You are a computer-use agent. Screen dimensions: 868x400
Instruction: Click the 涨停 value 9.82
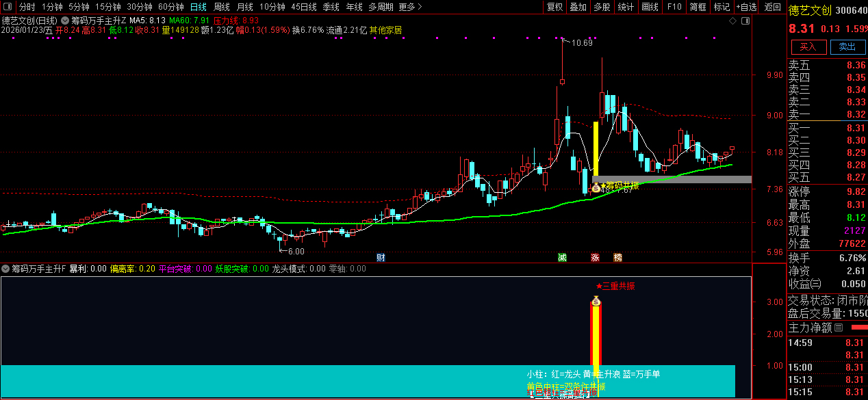(x=856, y=191)
